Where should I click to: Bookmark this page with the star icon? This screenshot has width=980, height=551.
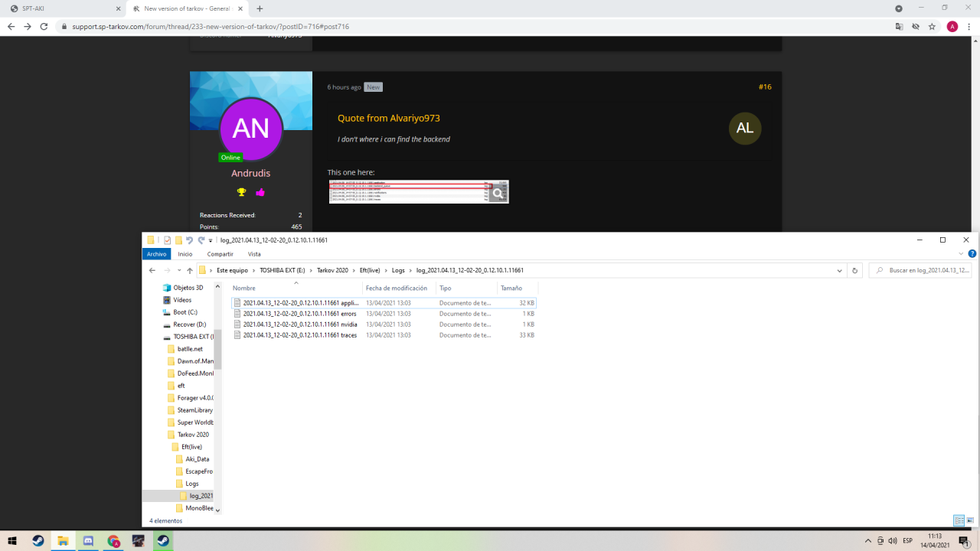[x=932, y=26]
